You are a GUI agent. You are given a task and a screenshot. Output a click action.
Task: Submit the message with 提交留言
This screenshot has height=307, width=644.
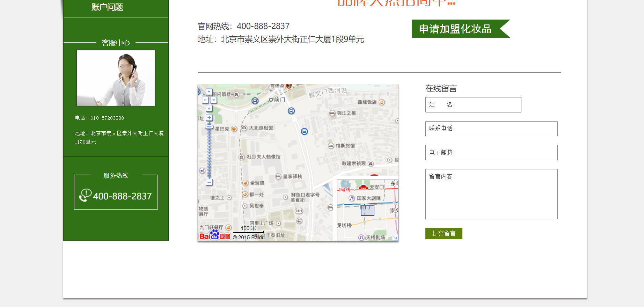[444, 234]
